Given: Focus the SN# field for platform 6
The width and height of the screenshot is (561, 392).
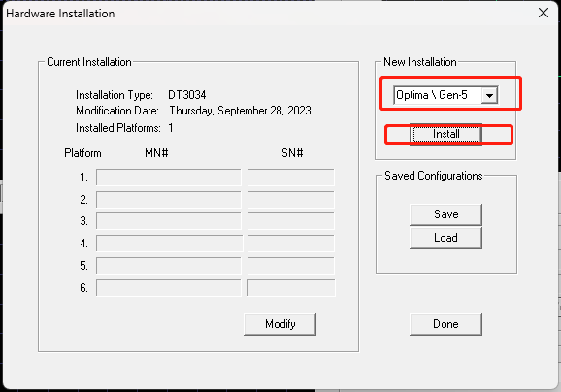Looking at the screenshot, I should pyautogui.click(x=291, y=288).
